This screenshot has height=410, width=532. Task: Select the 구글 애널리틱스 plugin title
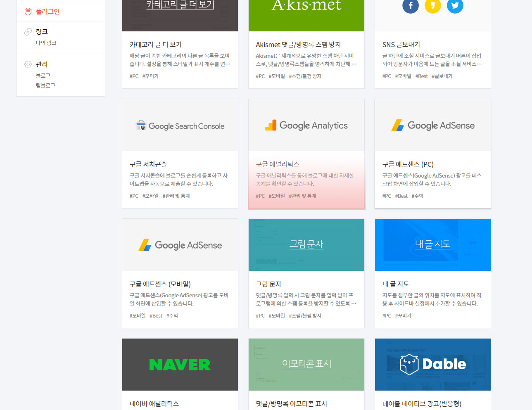tap(278, 164)
